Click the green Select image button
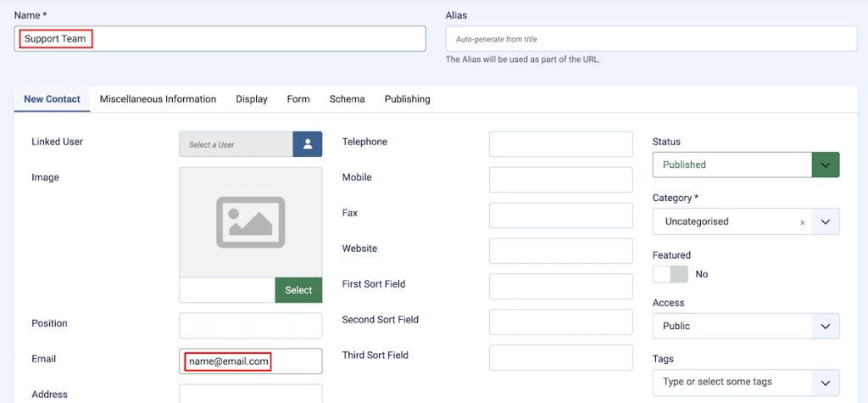868x403 pixels. click(298, 290)
